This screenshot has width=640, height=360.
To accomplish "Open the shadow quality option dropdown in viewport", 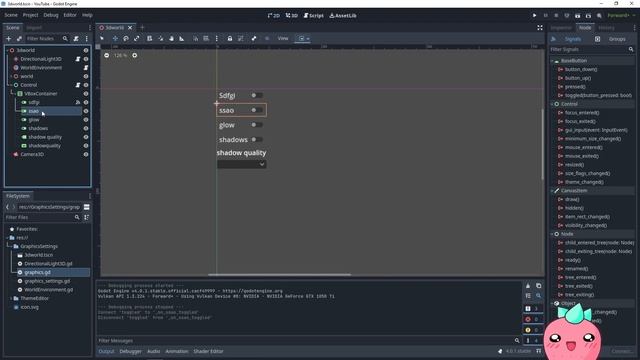I will point(242,164).
